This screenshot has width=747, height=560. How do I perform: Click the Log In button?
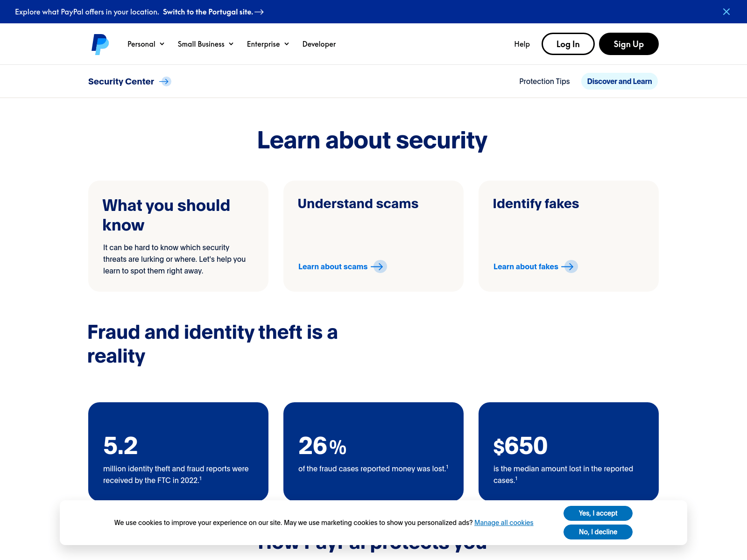568,44
